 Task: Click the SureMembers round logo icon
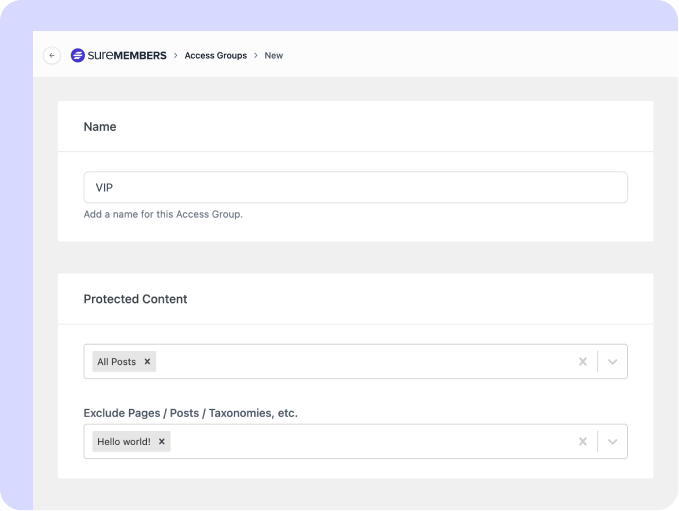tap(78, 55)
